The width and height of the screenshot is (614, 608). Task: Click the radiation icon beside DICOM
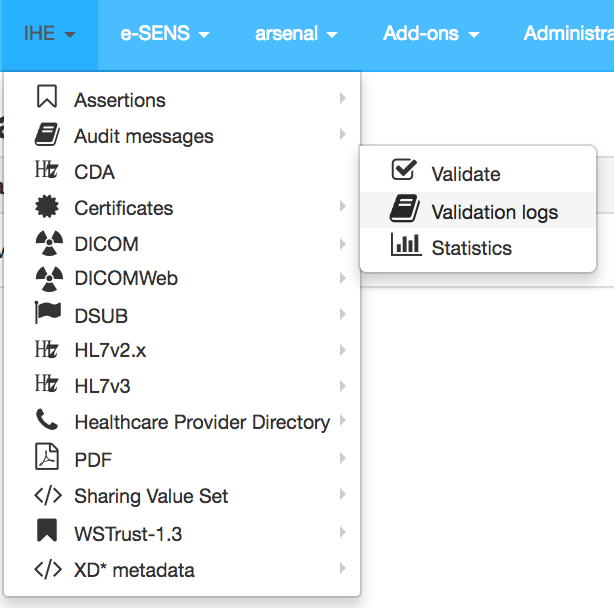tap(46, 243)
